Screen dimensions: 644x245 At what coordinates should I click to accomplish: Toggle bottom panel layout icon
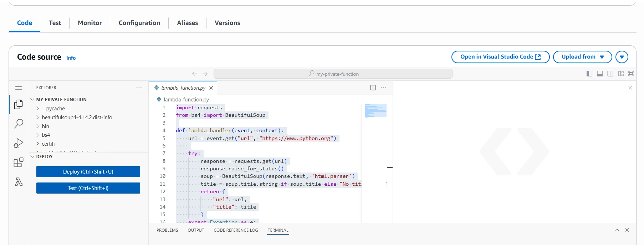(x=600, y=74)
